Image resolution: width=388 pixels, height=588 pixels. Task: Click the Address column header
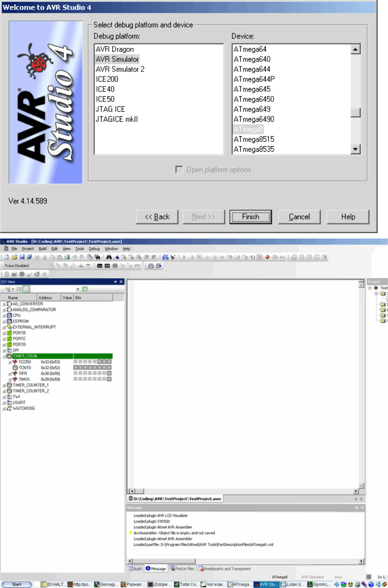point(49,298)
